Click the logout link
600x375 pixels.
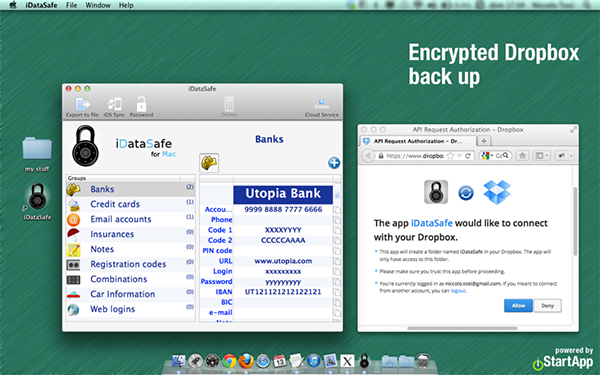pos(458,291)
